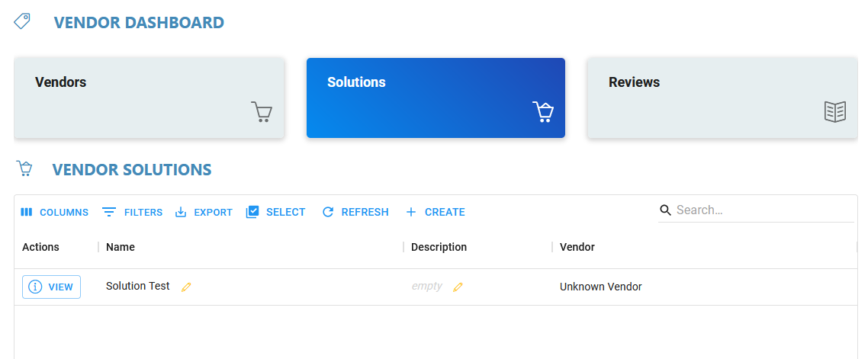Enable row selection with Select
This screenshot has height=359, width=868.
click(275, 213)
